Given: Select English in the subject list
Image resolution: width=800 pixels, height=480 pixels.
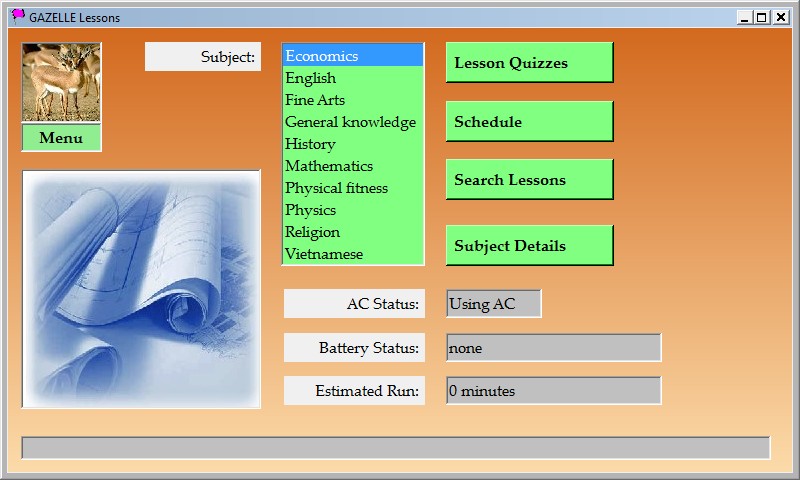Looking at the screenshot, I should (x=353, y=78).
